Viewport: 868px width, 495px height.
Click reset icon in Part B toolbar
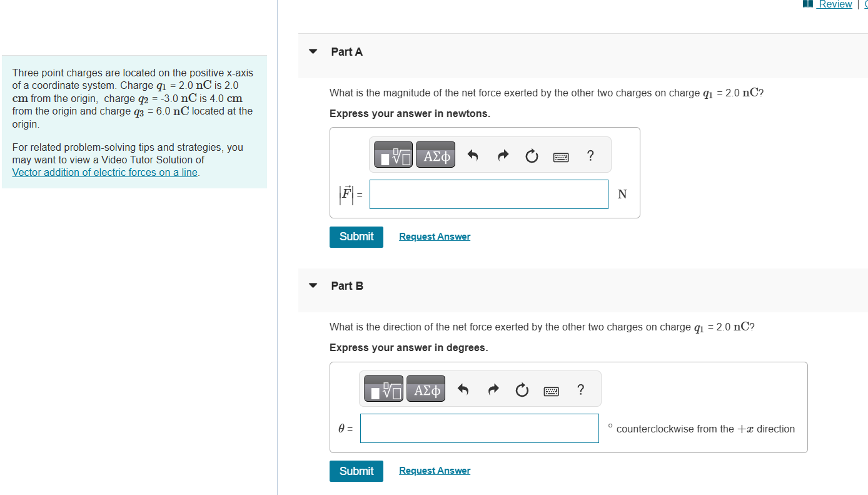coord(522,390)
